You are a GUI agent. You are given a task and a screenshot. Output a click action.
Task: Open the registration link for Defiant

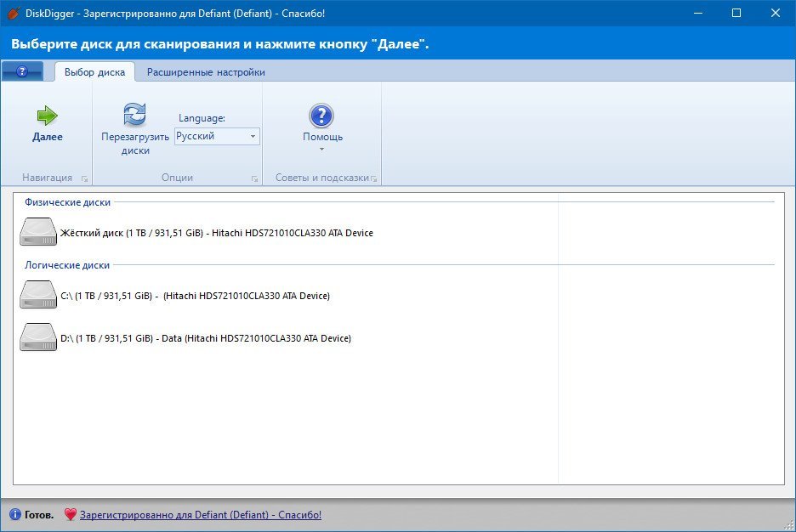coord(201,515)
